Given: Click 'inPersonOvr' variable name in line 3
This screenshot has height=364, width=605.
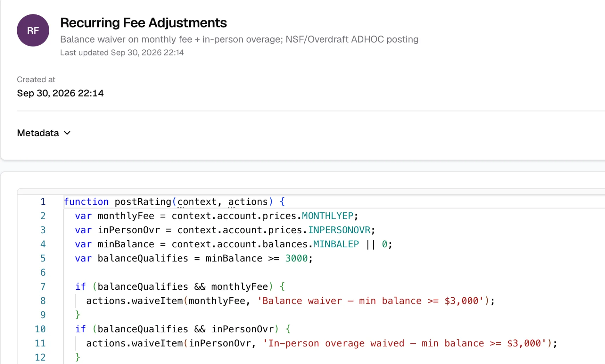Looking at the screenshot, I should tap(129, 230).
